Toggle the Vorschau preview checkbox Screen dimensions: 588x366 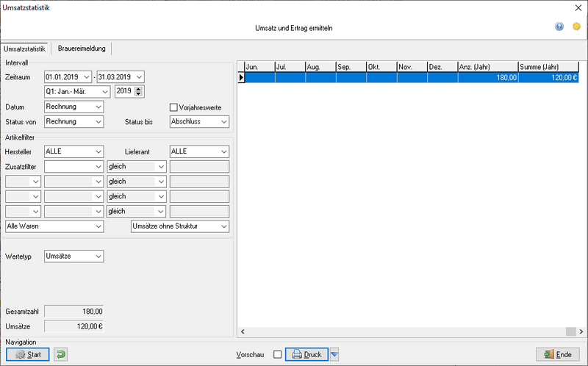pos(277,355)
